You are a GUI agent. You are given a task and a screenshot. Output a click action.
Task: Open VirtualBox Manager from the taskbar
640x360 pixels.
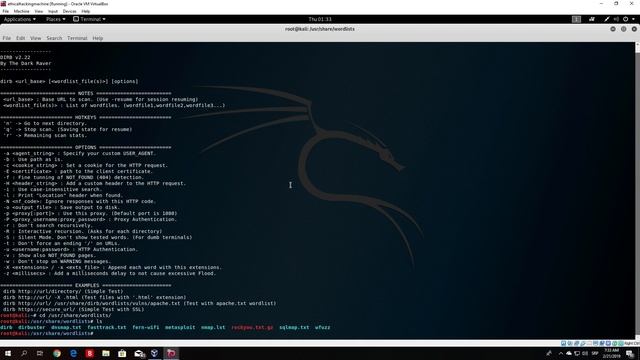[155, 353]
